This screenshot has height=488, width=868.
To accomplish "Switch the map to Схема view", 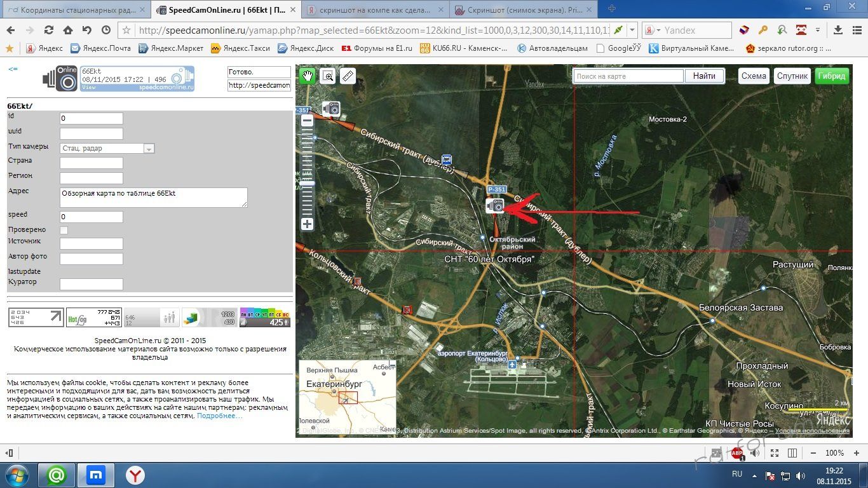I will [x=754, y=76].
